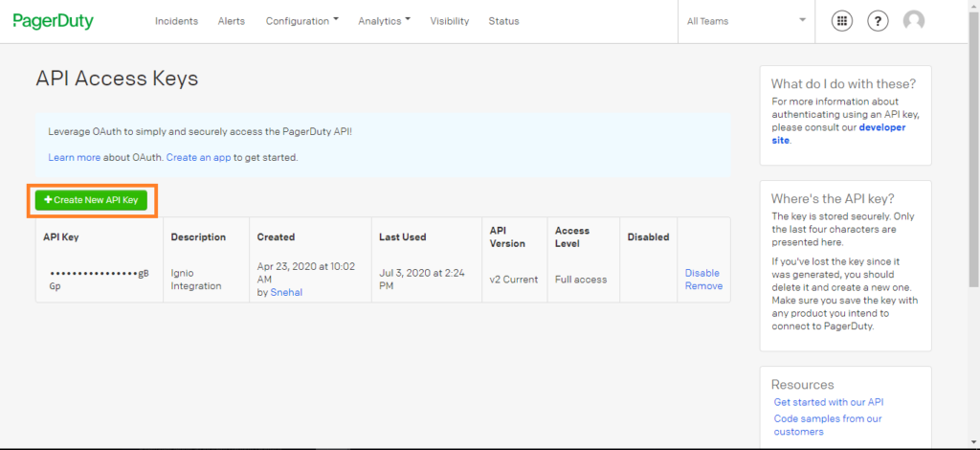980x450 pixels.
Task: Open the Snehal user link
Action: (x=286, y=292)
